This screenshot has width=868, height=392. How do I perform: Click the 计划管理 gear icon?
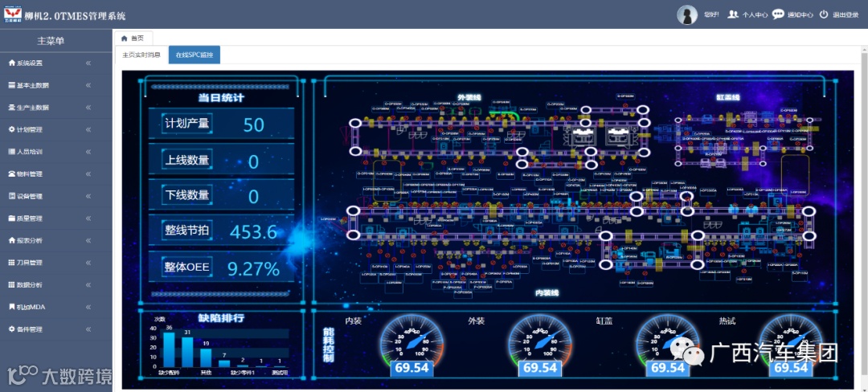pyautogui.click(x=11, y=129)
